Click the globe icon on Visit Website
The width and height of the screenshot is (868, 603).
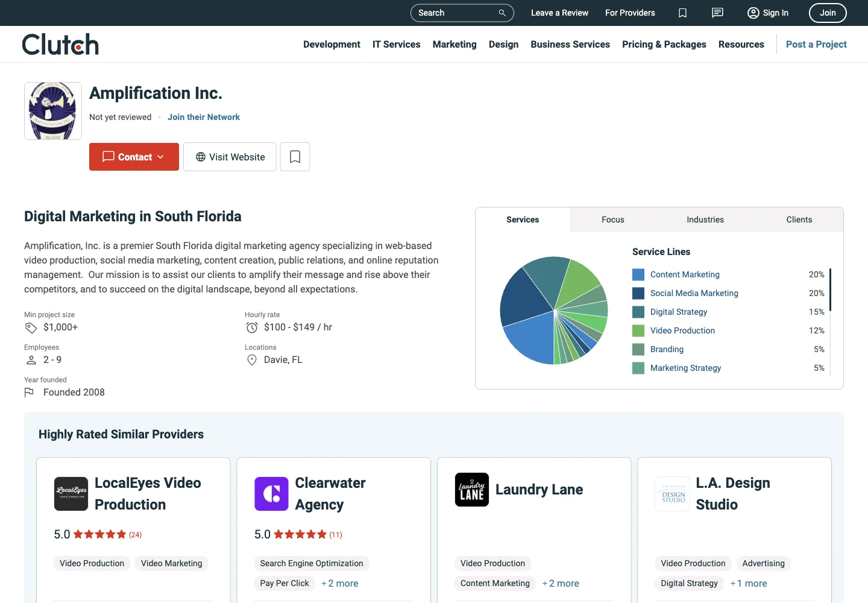click(x=201, y=157)
